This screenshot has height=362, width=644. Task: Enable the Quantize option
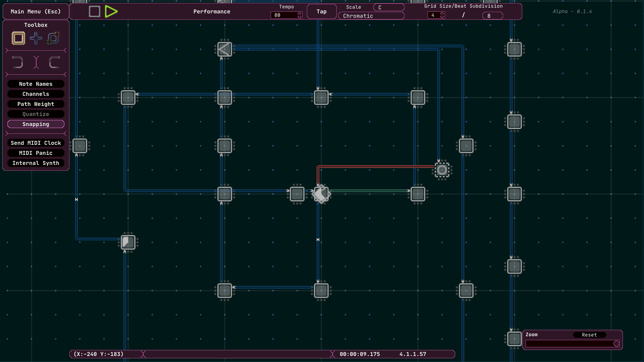[x=36, y=114]
